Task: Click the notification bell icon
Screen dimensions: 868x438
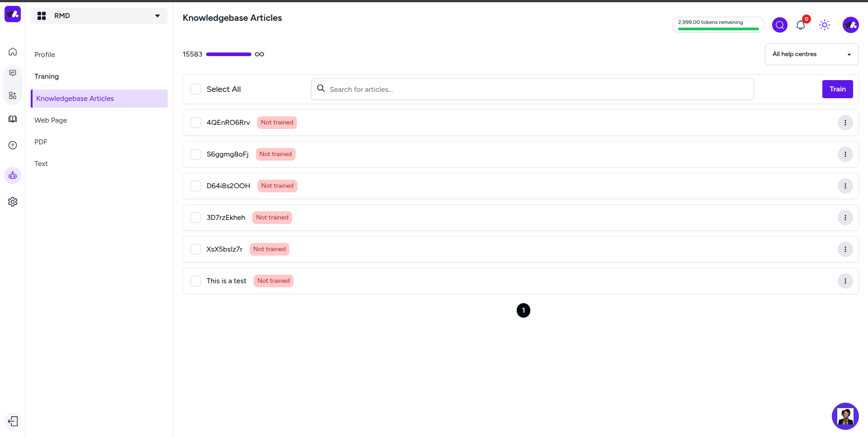Action: pyautogui.click(x=801, y=25)
